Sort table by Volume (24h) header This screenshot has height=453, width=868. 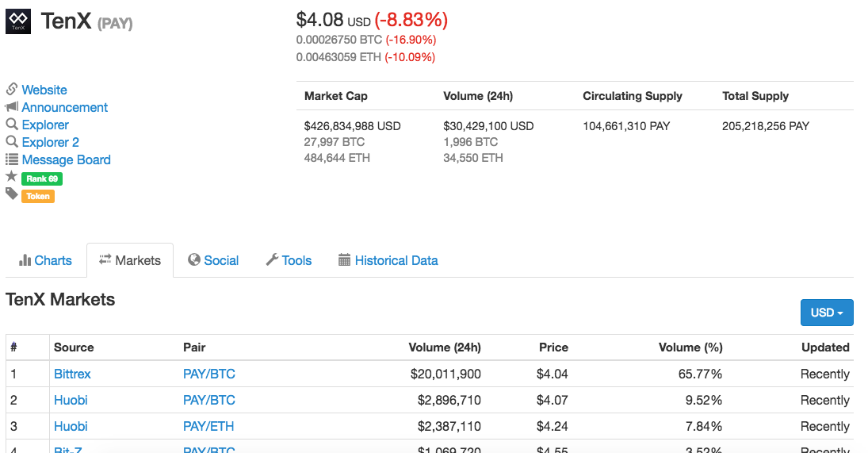445,347
